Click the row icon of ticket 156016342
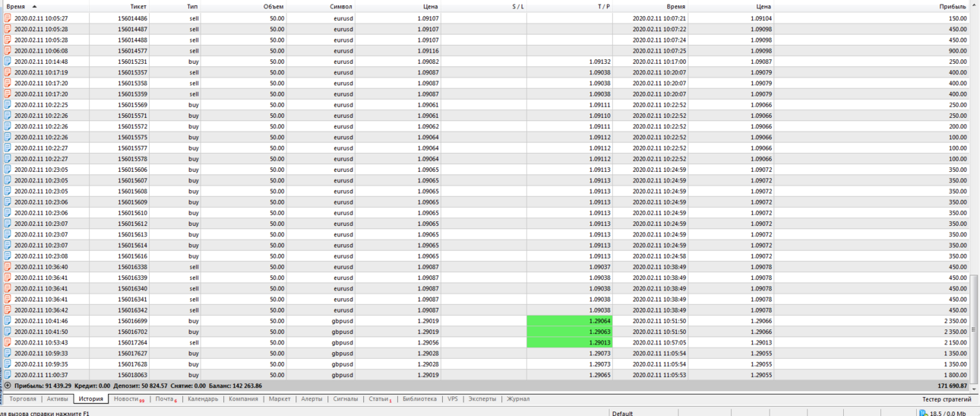The image size is (980, 416). 8,310
